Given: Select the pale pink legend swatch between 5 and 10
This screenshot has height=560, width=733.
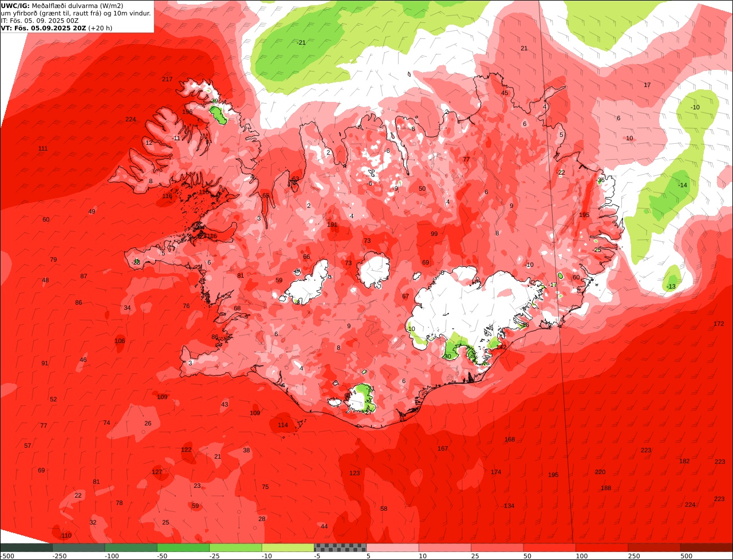Looking at the screenshot, I should (x=393, y=547).
